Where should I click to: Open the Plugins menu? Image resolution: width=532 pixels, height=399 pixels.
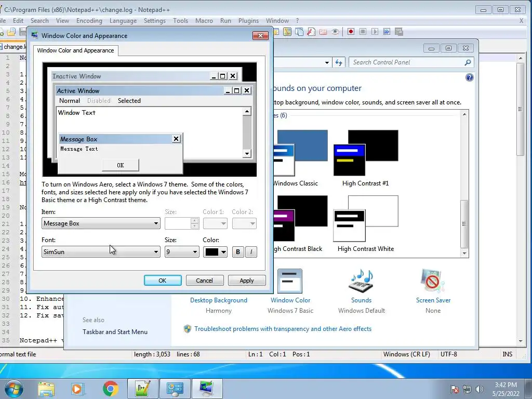pos(248,21)
